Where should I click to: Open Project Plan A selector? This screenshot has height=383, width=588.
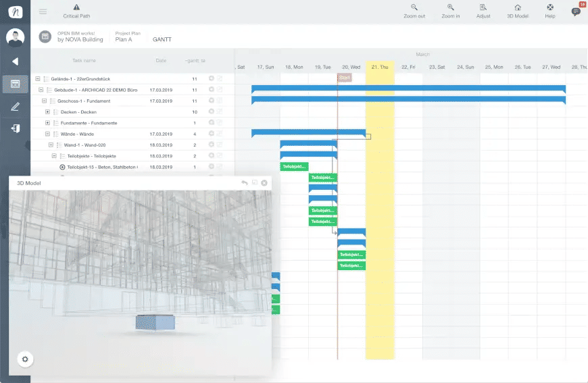pyautogui.click(x=128, y=36)
